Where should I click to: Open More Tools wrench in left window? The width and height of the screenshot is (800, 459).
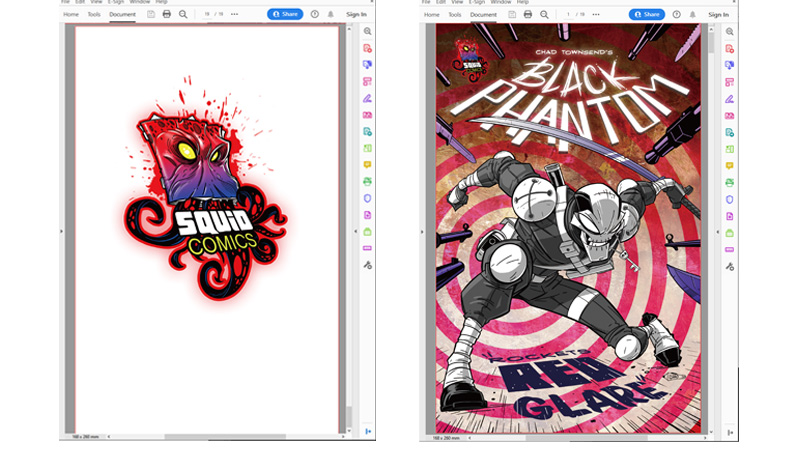367,265
